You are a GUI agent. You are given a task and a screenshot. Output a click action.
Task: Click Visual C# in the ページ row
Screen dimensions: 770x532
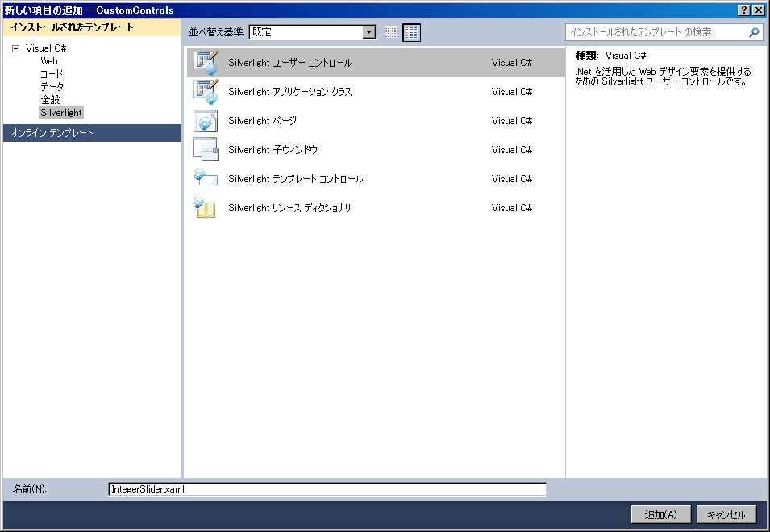(x=512, y=121)
